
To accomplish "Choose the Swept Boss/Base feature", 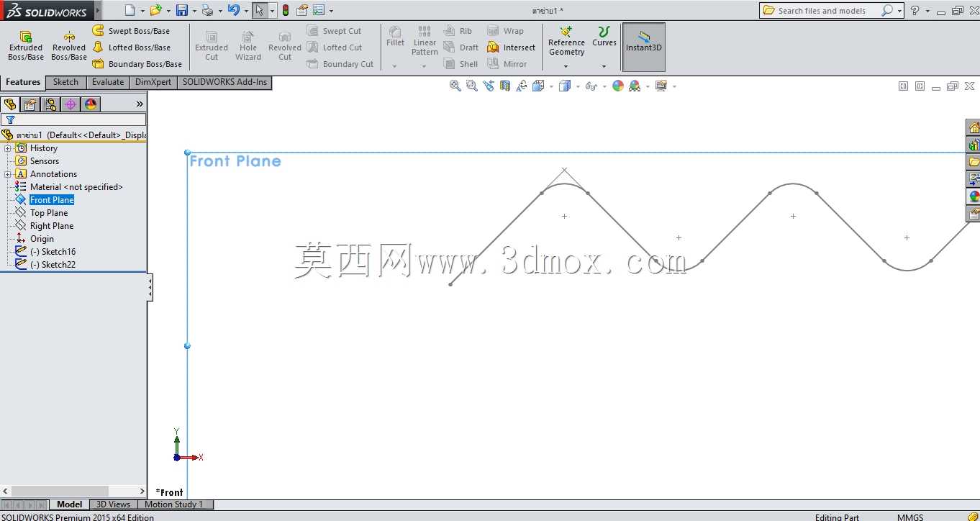I will (x=131, y=31).
